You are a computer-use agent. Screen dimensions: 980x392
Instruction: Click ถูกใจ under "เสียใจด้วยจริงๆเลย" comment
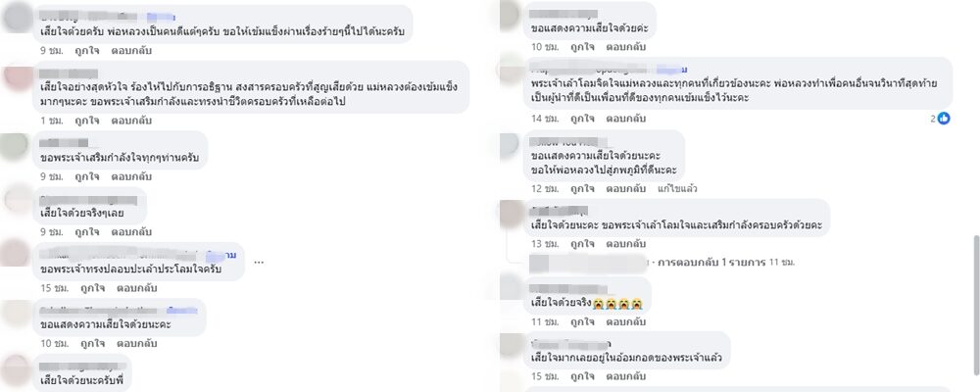pyautogui.click(x=87, y=232)
